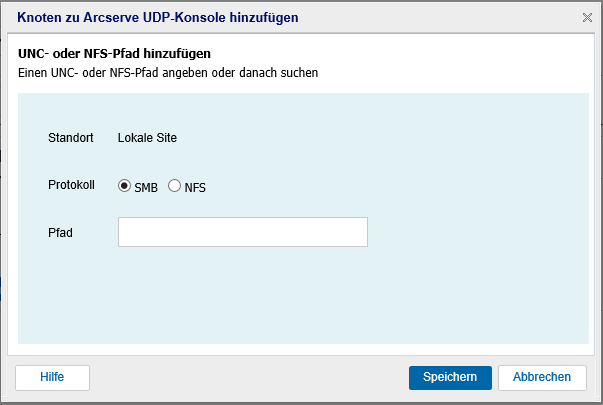Screen dimensions: 603x405
Task: Save the path with Speichern
Action: [450, 377]
